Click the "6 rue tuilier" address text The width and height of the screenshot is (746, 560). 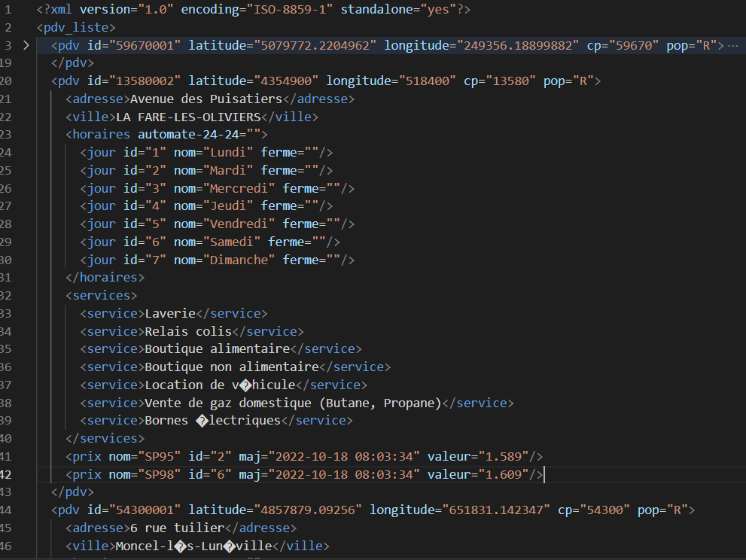click(177, 528)
